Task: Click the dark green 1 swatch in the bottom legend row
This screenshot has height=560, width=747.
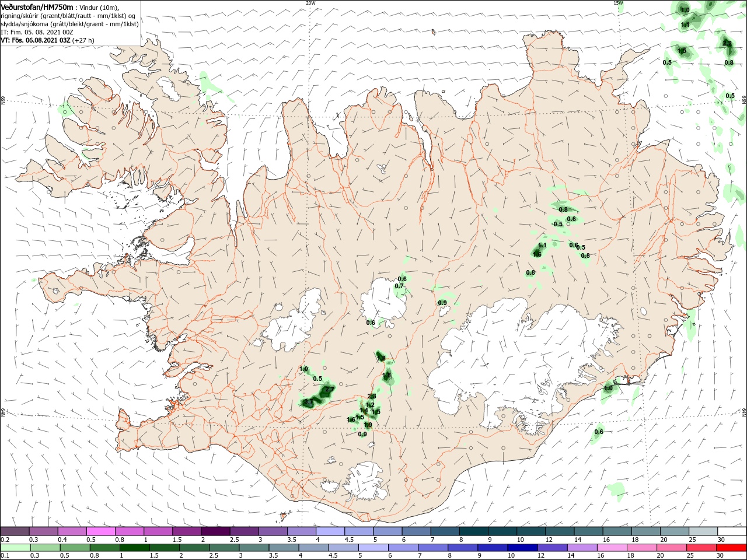Action: coord(135,548)
